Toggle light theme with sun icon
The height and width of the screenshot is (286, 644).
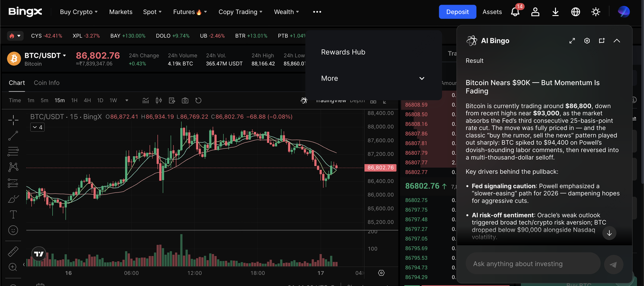(x=596, y=12)
